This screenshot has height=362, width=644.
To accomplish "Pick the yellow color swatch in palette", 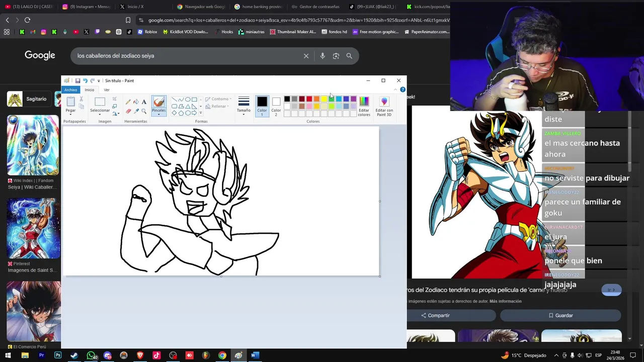I will pyautogui.click(x=324, y=99).
